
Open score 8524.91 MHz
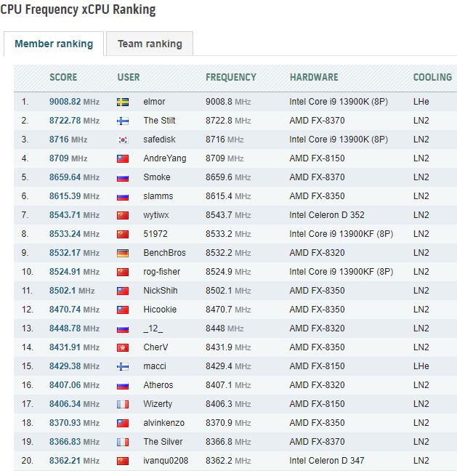pyautogui.click(x=74, y=272)
